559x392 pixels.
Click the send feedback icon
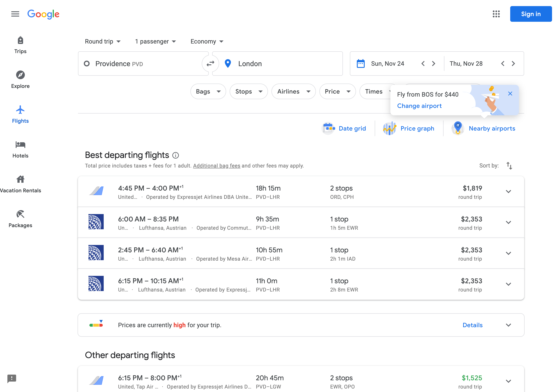pyautogui.click(x=12, y=378)
